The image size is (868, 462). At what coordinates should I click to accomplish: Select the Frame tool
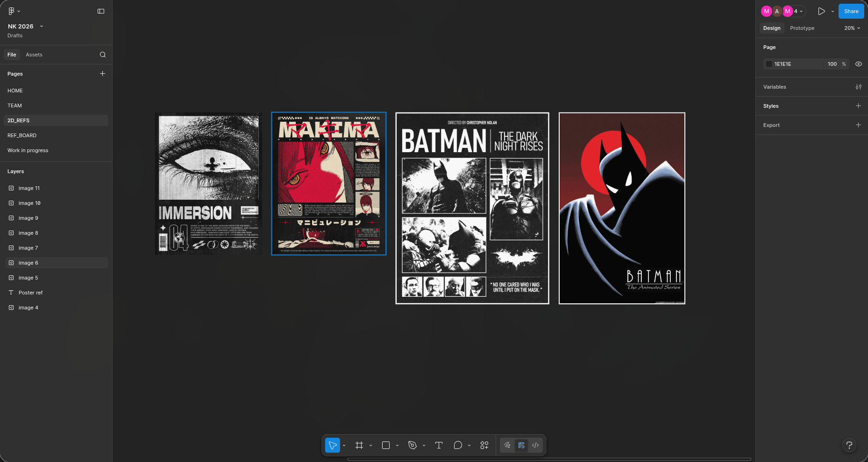pyautogui.click(x=359, y=445)
